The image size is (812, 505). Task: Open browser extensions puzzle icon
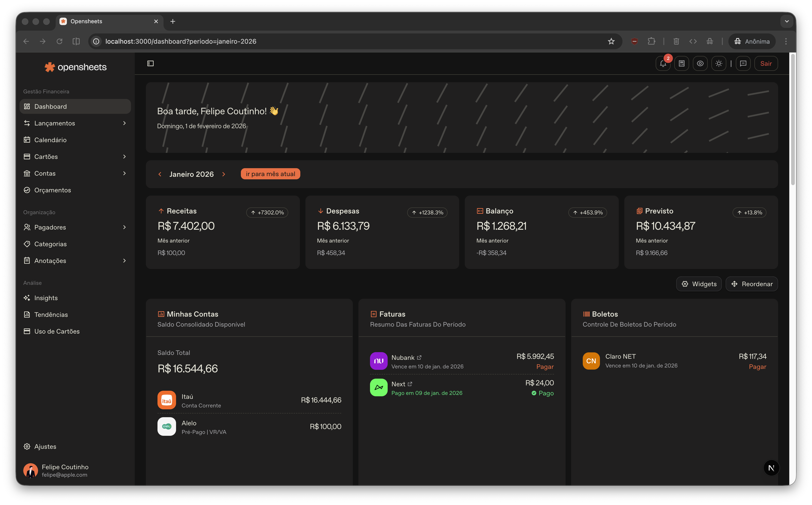(651, 41)
